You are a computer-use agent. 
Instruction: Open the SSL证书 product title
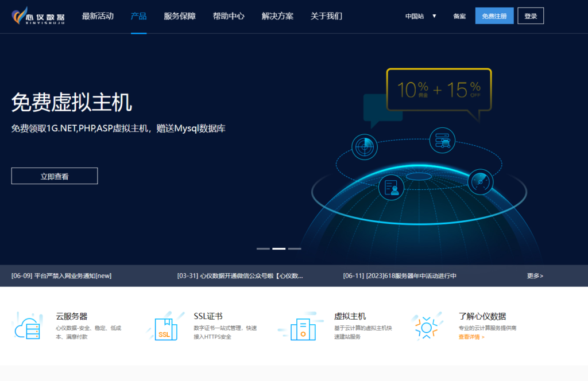208,316
